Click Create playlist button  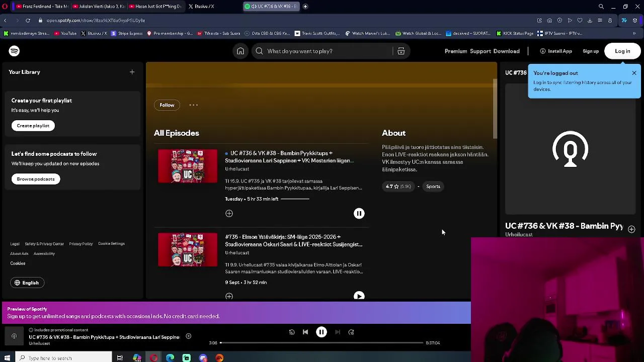33,126
